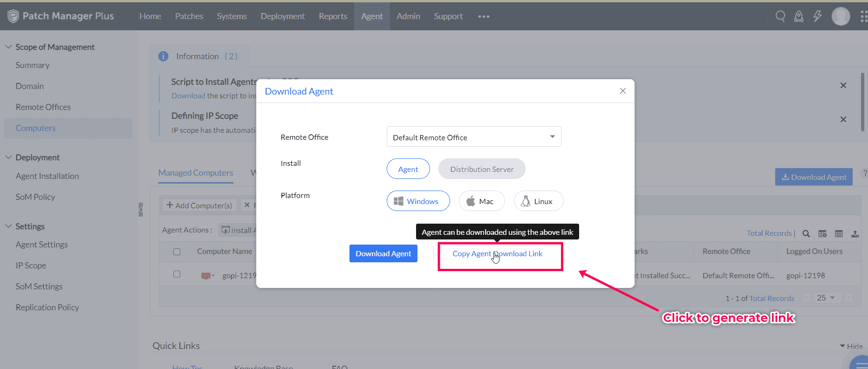The width and height of the screenshot is (868, 369).
Task: Click the Download script link
Action: 188,96
